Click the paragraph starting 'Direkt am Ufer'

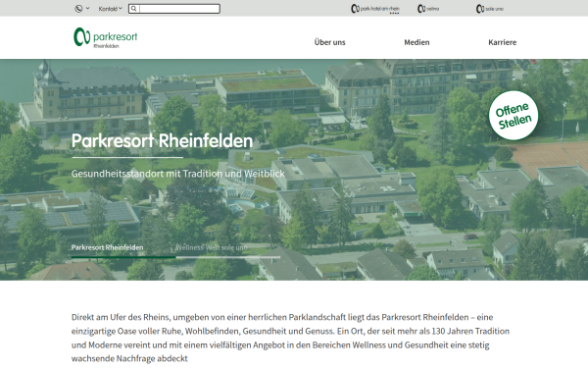(290, 338)
